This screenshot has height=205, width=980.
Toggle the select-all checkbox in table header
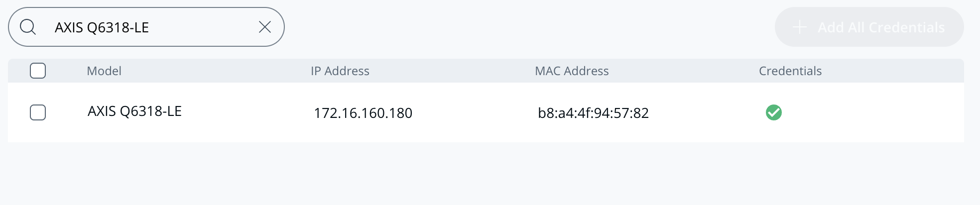point(38,71)
